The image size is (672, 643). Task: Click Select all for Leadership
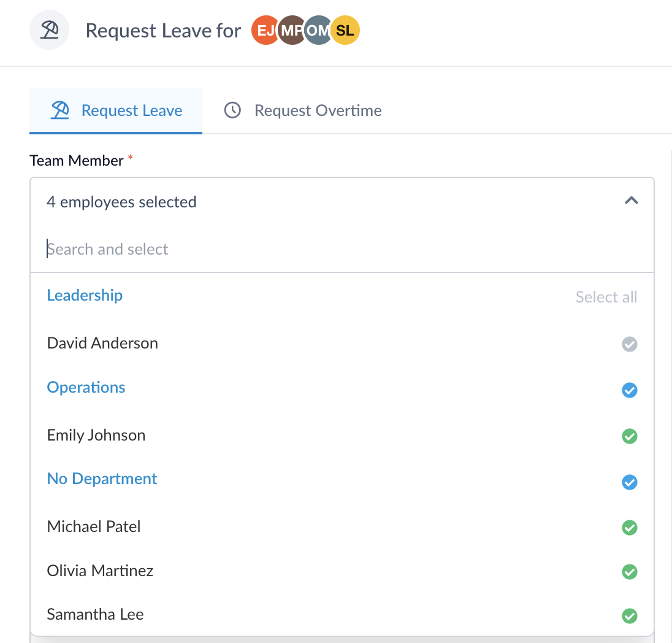click(606, 297)
